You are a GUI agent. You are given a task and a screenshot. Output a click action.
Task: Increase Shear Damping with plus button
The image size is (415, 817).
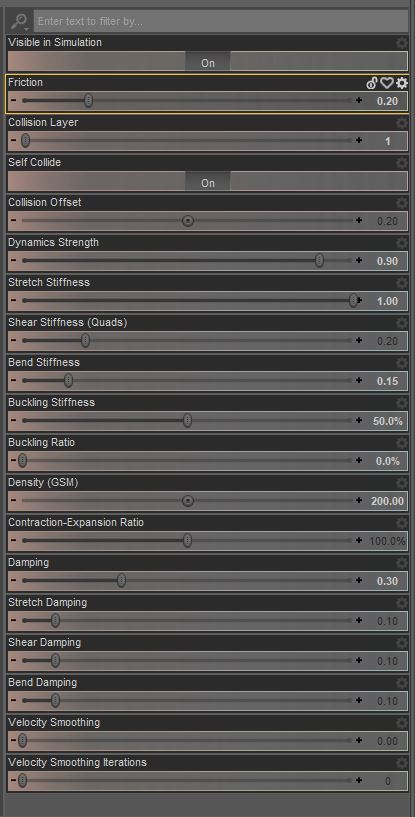tap(359, 661)
